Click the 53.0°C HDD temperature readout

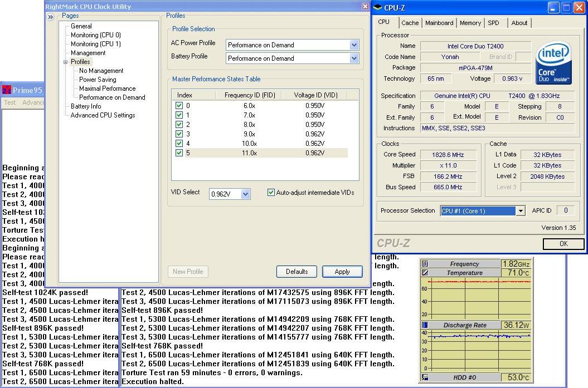pyautogui.click(x=516, y=377)
